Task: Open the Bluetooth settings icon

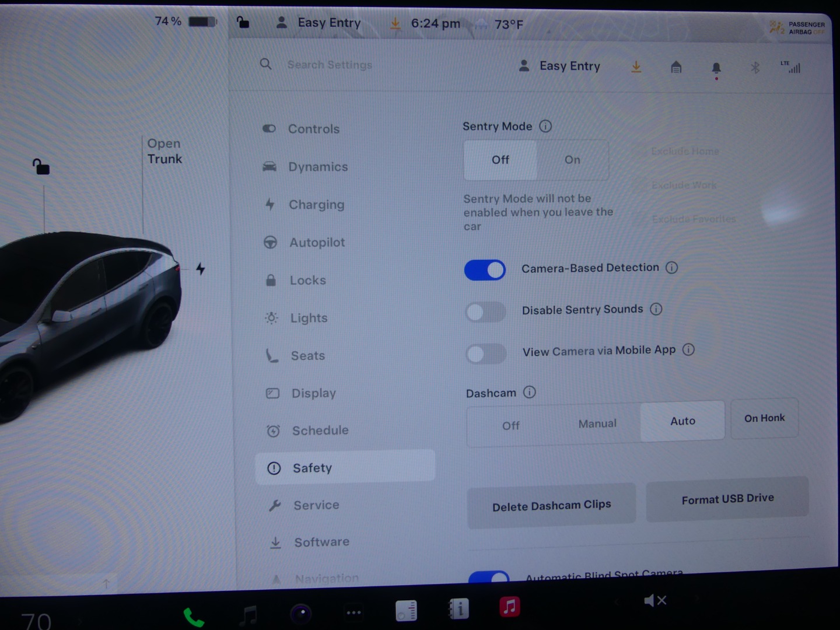Action: [755, 68]
